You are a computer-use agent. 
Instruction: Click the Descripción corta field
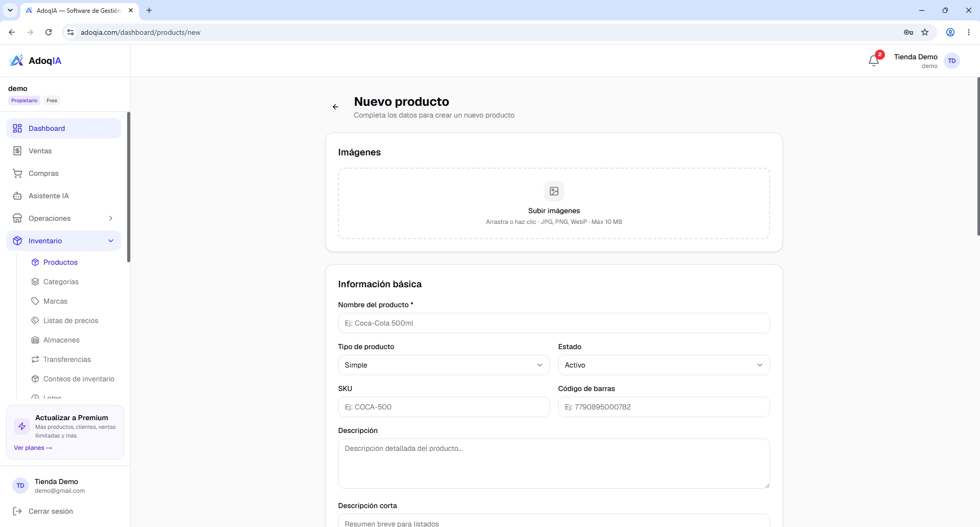click(x=554, y=520)
